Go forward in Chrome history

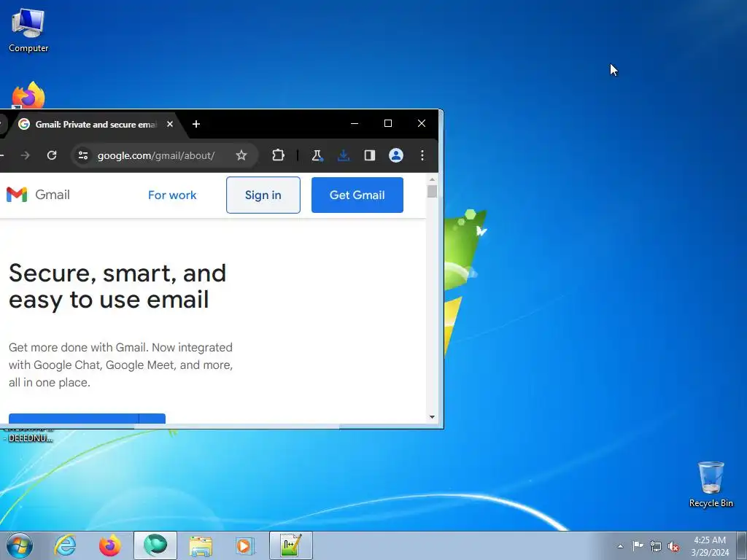[x=26, y=155]
